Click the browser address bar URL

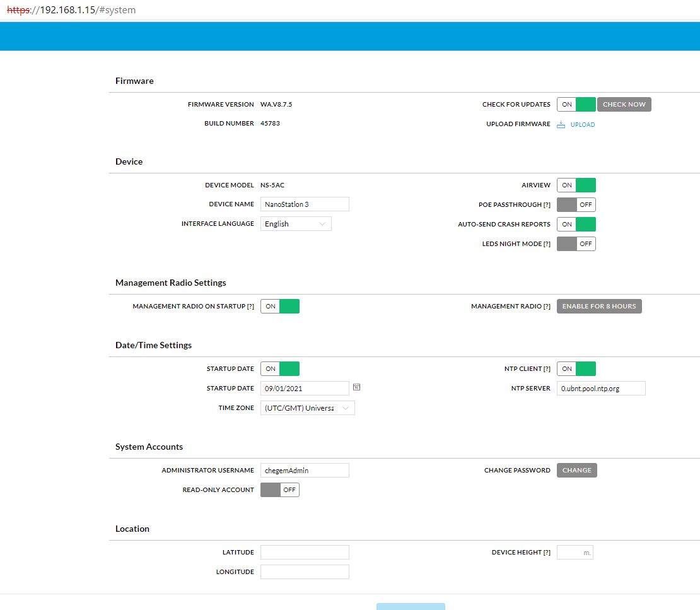[71, 10]
